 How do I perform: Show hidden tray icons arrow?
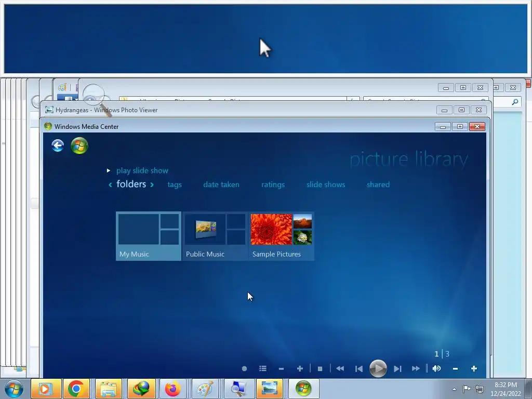tap(454, 389)
